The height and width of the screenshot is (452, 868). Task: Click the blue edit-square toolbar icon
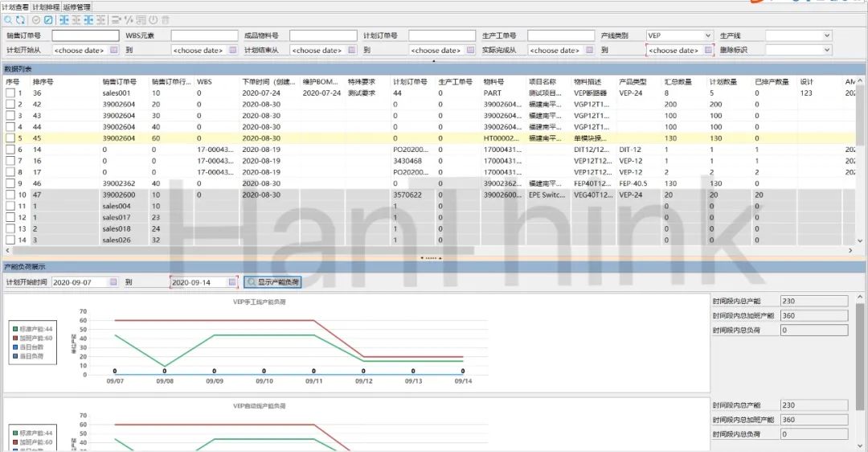(x=48, y=19)
